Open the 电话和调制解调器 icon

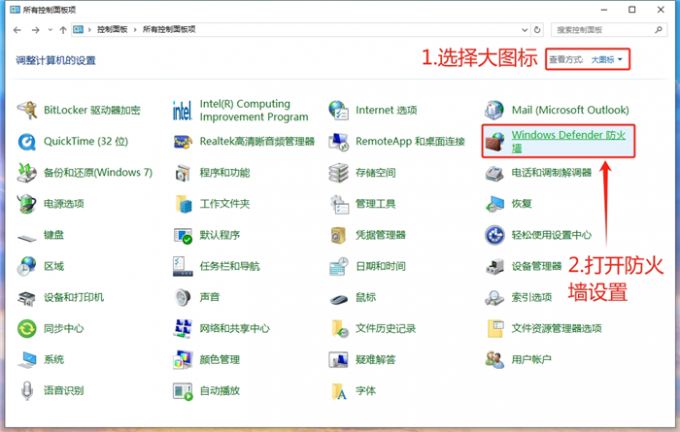point(494,173)
